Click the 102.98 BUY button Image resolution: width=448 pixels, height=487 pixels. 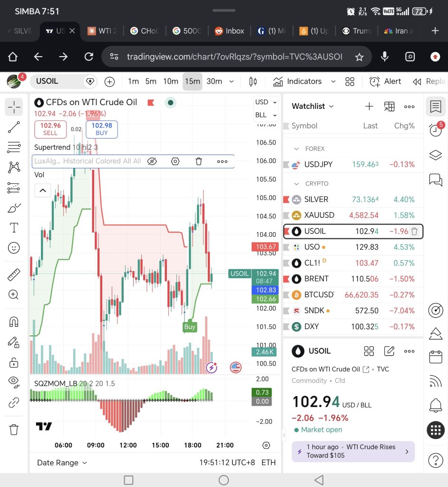pyautogui.click(x=102, y=129)
